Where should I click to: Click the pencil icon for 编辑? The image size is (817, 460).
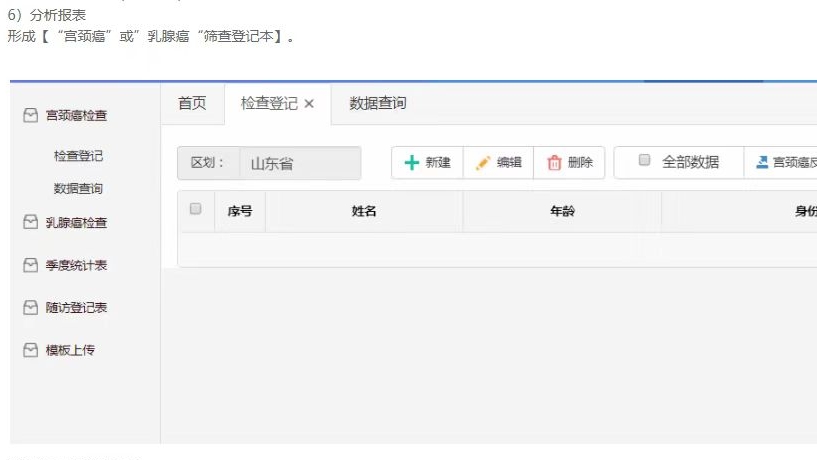483,163
